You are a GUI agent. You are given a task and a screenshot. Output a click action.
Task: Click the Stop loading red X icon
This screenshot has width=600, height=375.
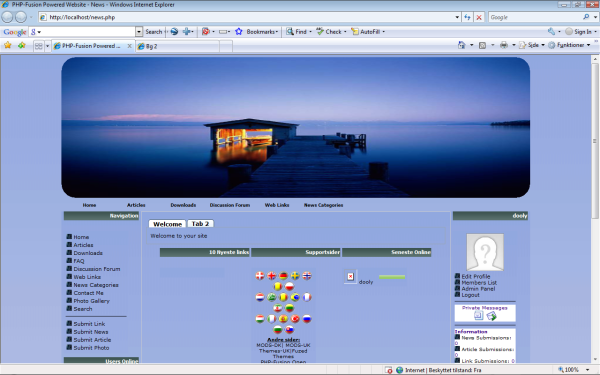[479, 17]
